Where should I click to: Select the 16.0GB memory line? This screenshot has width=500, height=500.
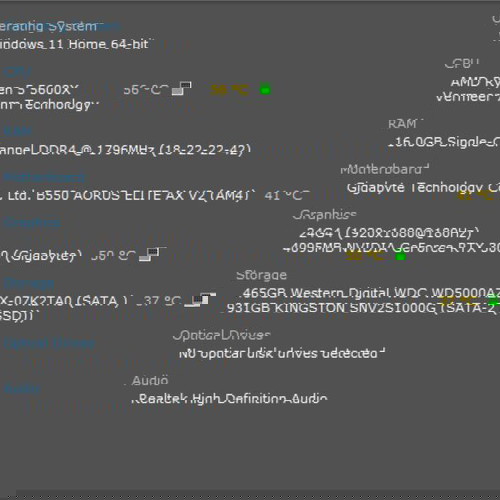444,142
